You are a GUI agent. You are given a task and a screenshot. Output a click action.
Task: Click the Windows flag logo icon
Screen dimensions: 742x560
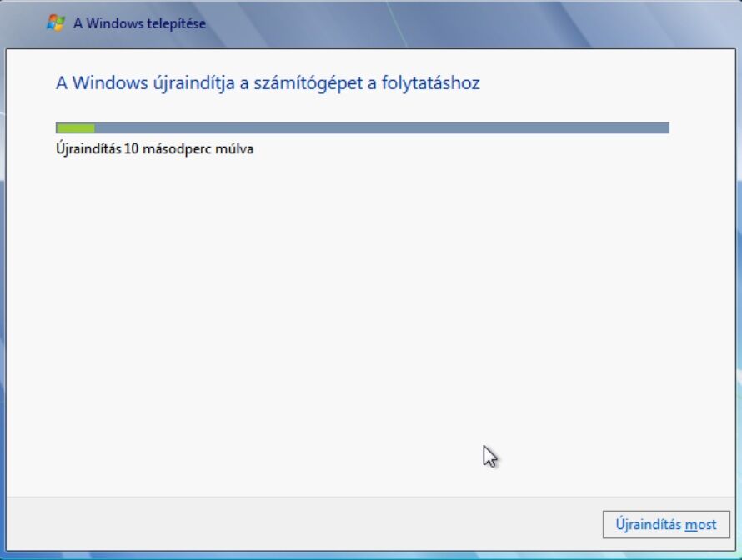tap(55, 22)
